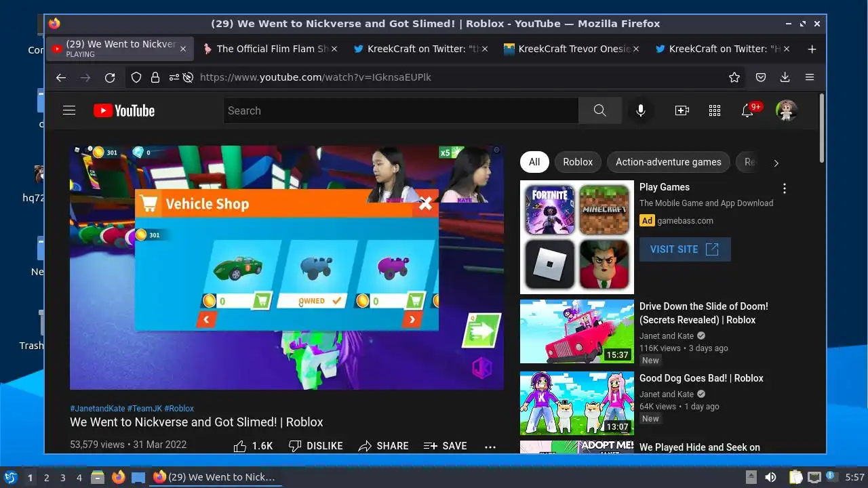Open the desktop start menu icon

[x=9, y=477]
